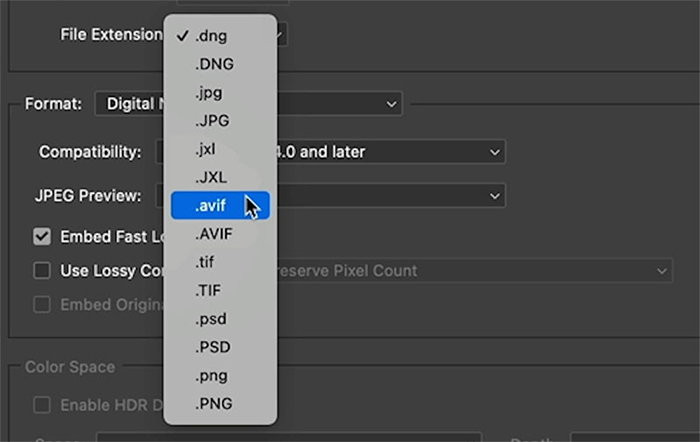Select .JPG uppercase extension entry
Viewport: 700px width, 442px height.
210,121
